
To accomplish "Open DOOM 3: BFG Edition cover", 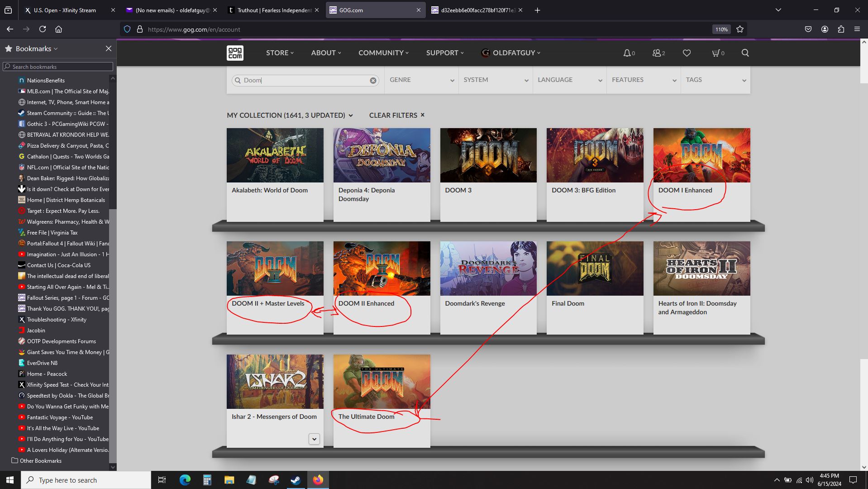I will click(595, 155).
